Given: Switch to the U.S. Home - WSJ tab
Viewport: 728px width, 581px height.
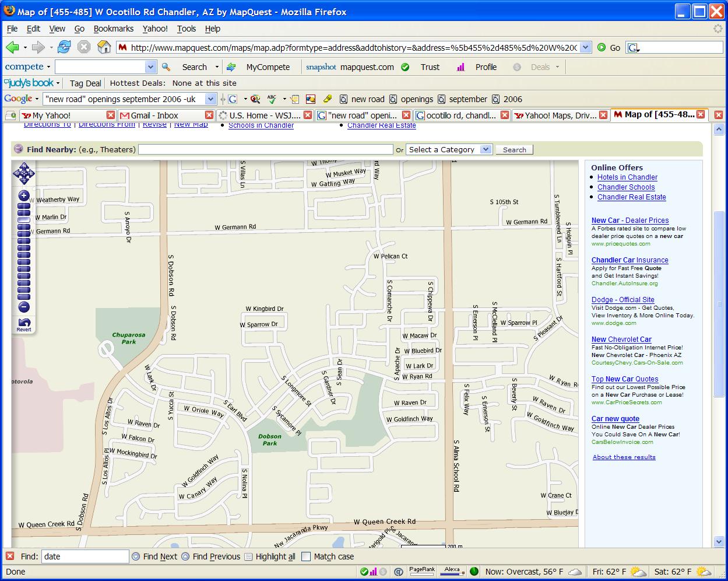Looking at the screenshot, I should point(265,116).
